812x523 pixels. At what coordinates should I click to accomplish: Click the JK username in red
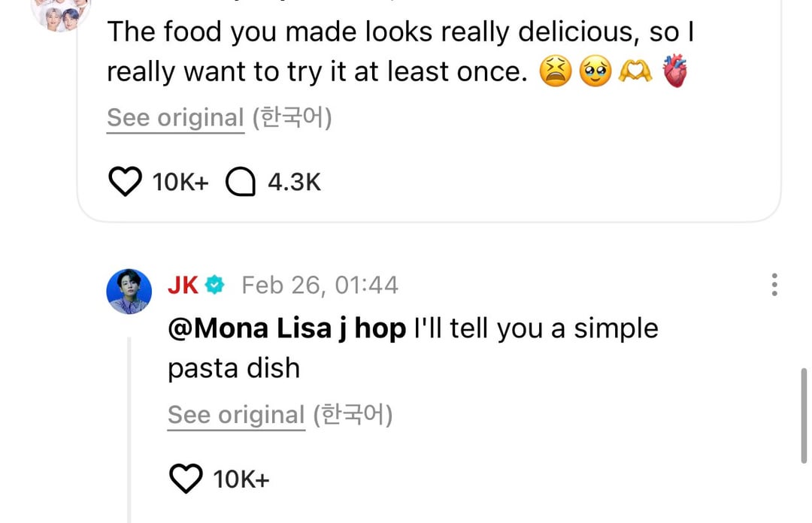(183, 285)
